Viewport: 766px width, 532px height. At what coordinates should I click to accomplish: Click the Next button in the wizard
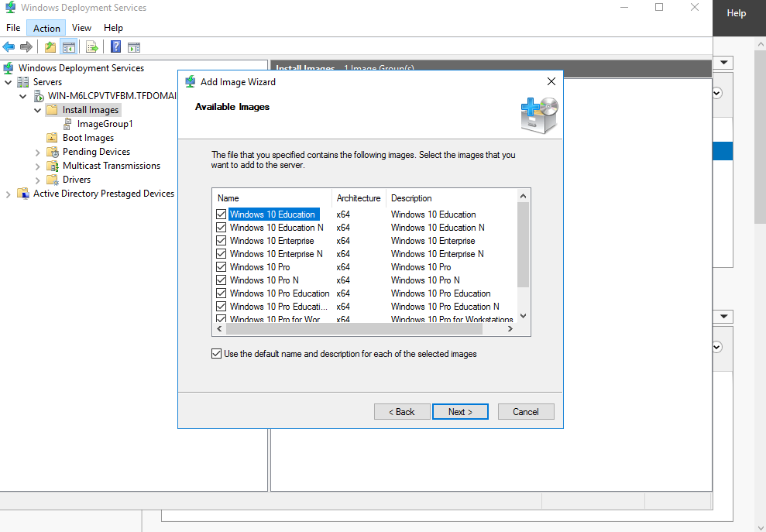(460, 412)
